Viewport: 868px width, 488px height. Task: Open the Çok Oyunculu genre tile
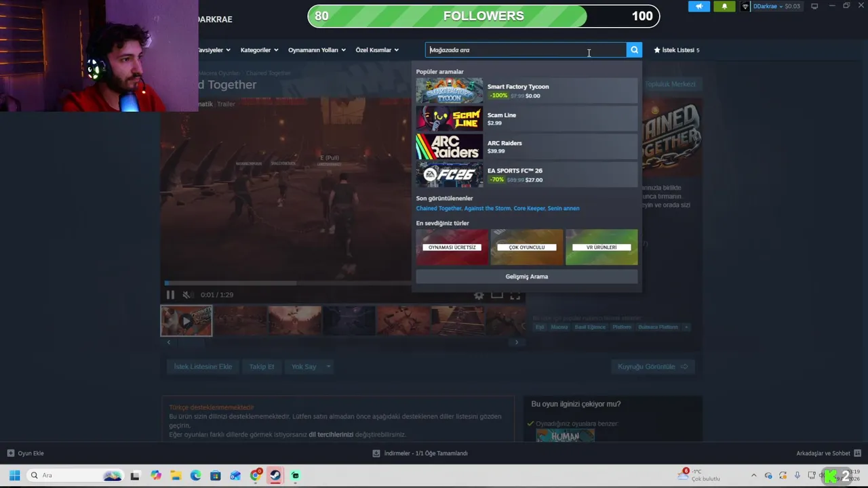click(527, 247)
